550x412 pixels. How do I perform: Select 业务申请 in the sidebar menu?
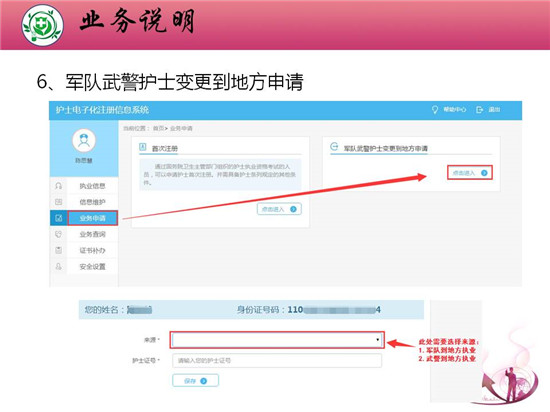(93, 218)
